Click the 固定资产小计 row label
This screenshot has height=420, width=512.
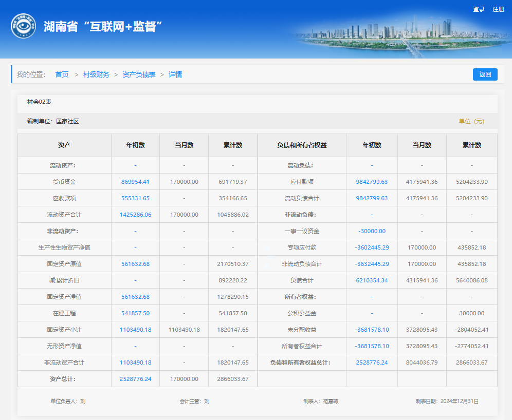tap(64, 330)
